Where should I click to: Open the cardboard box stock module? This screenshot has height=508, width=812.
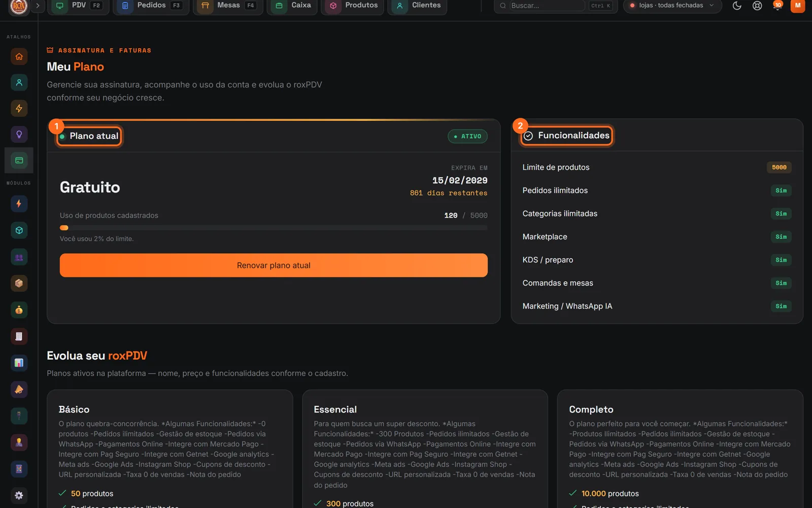(x=19, y=283)
